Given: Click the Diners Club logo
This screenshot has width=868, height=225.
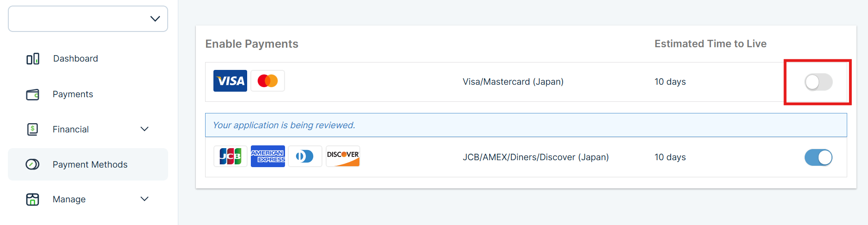Looking at the screenshot, I should [x=305, y=156].
